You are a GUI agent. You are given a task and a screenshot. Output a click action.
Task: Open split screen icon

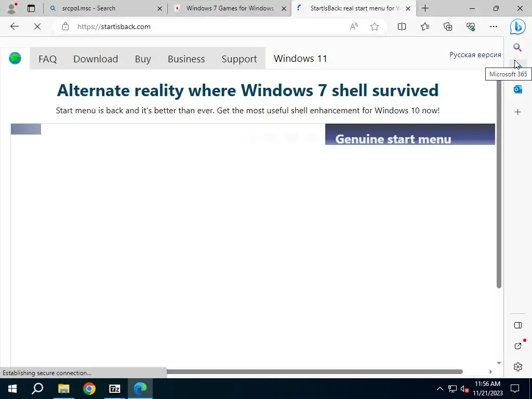402,26
